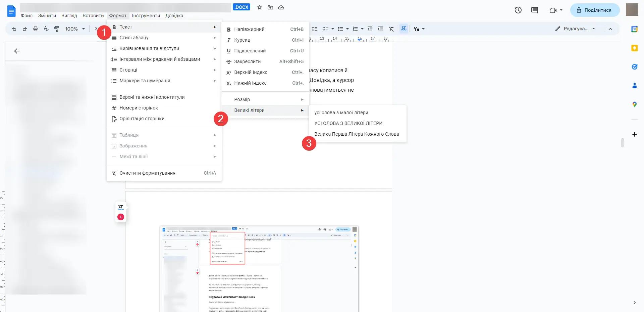The image size is (644, 312).
Task: Activate the paint format tool
Action: coord(57,29)
